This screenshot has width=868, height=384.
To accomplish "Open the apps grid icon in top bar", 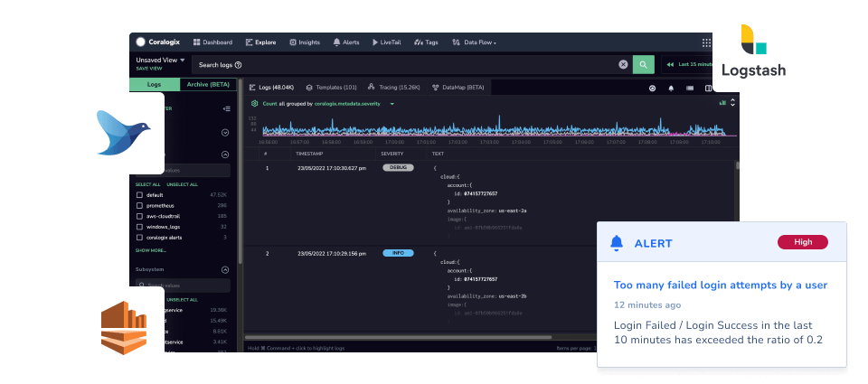I will click(706, 42).
